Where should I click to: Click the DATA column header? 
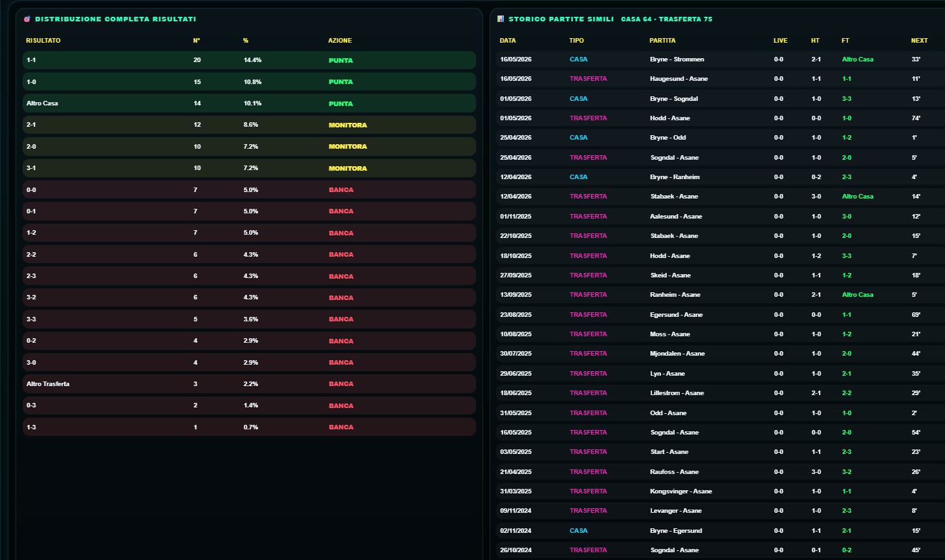pos(508,41)
